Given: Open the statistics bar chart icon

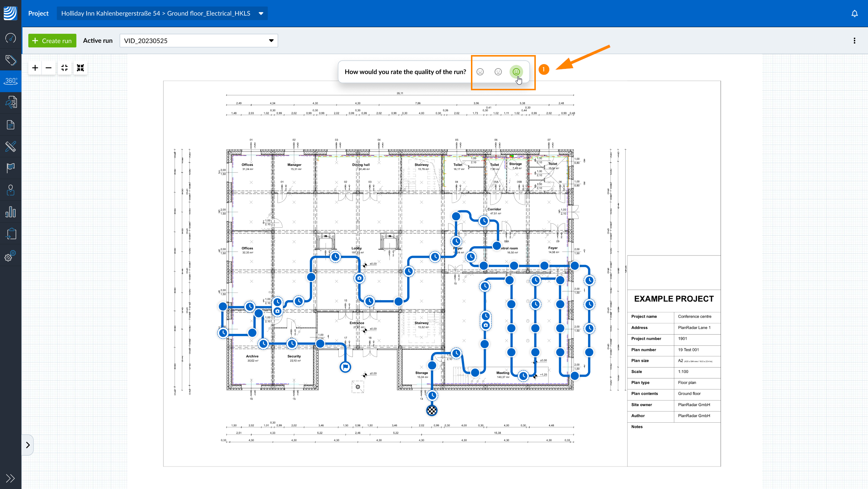Looking at the screenshot, I should click(x=11, y=212).
